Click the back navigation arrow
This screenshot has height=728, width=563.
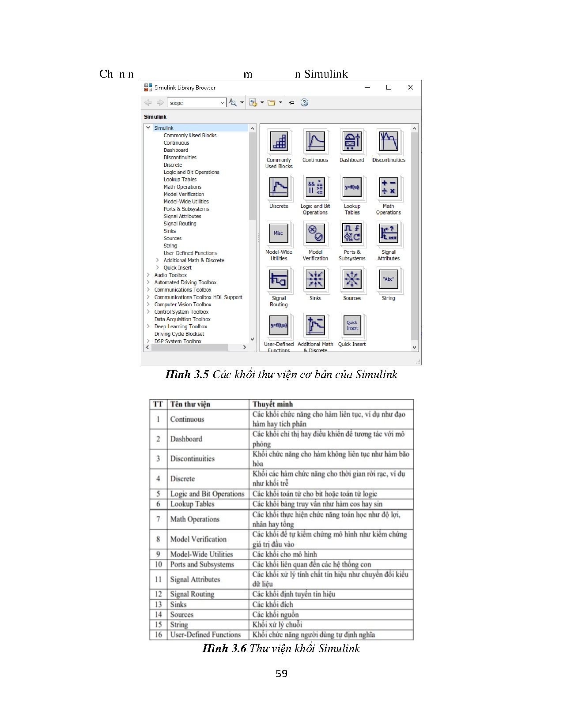click(x=148, y=103)
